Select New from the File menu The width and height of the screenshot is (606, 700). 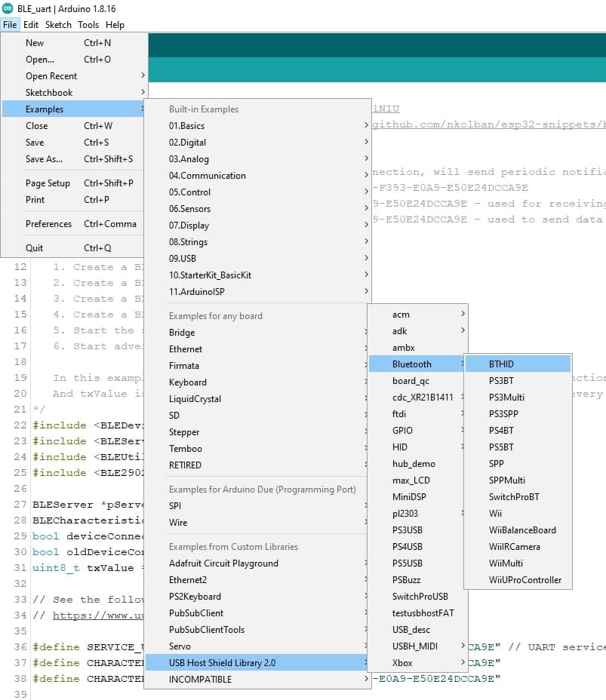pyautogui.click(x=35, y=43)
